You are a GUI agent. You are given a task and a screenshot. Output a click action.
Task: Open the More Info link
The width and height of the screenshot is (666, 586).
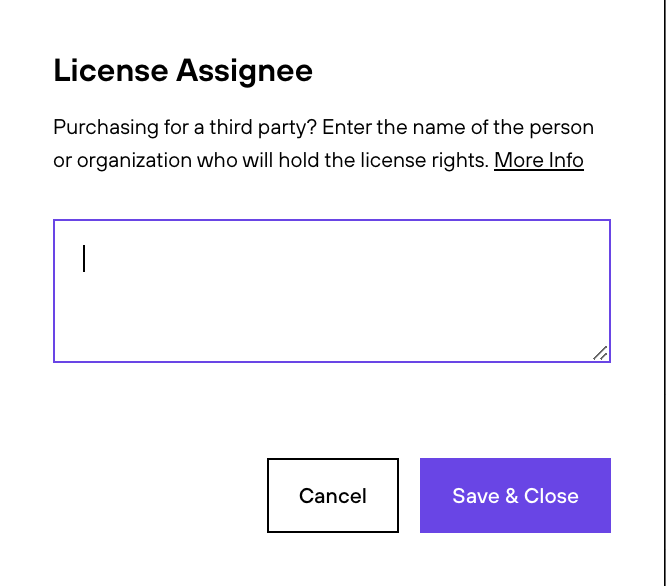(x=539, y=160)
